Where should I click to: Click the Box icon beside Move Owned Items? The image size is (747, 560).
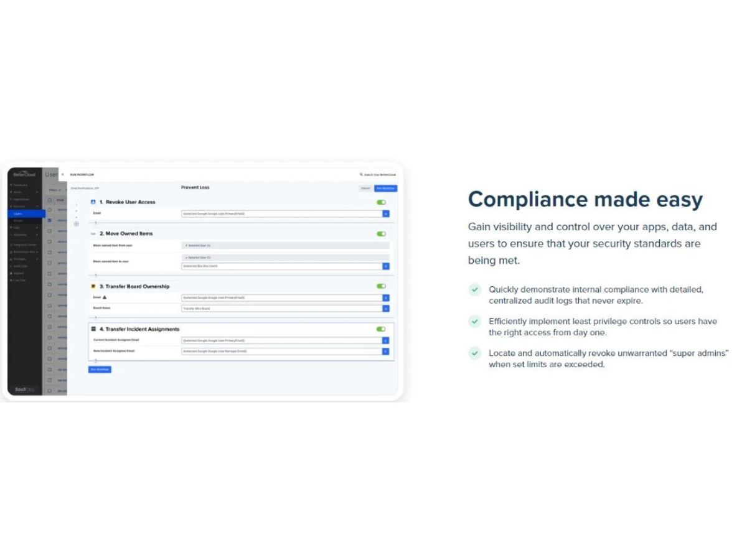pyautogui.click(x=93, y=234)
